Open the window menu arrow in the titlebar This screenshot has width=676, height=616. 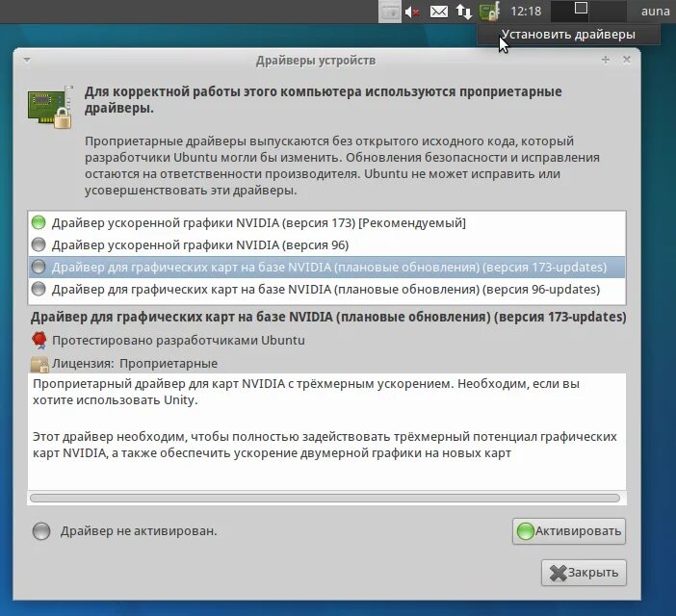pos(27,60)
